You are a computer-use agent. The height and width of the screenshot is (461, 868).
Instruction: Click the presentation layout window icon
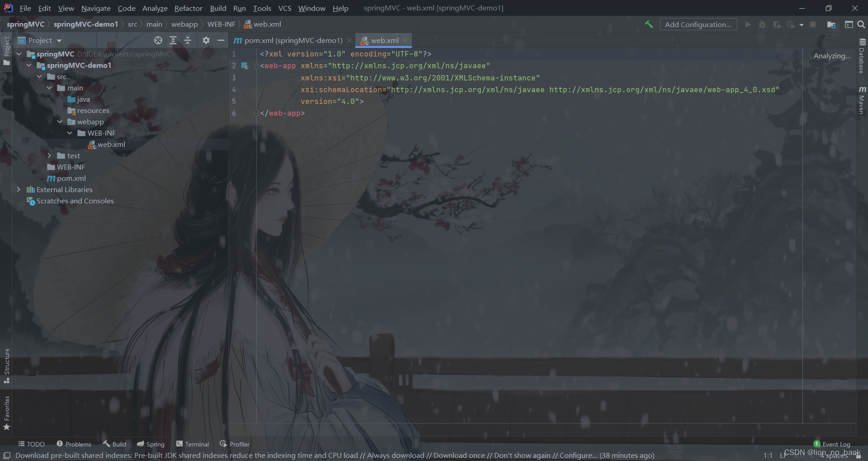tap(849, 24)
